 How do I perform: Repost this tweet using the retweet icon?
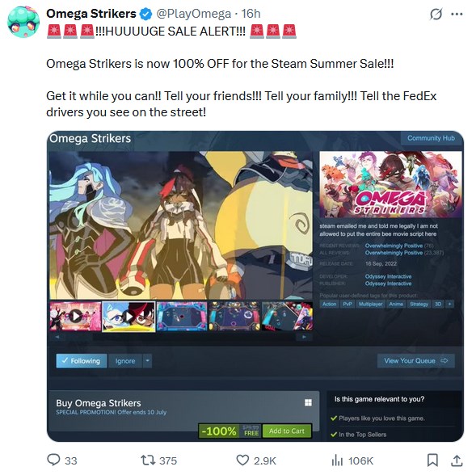coord(148,460)
